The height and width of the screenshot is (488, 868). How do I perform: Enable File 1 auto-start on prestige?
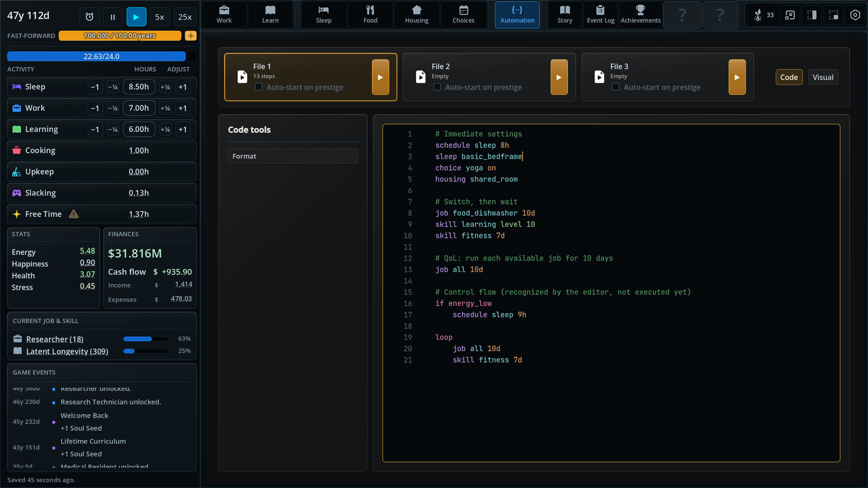click(x=259, y=87)
